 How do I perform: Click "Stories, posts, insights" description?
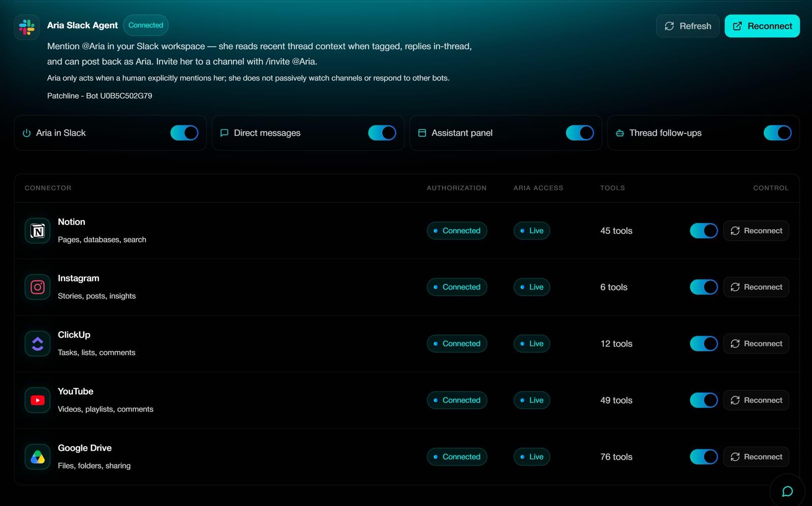[x=97, y=296]
